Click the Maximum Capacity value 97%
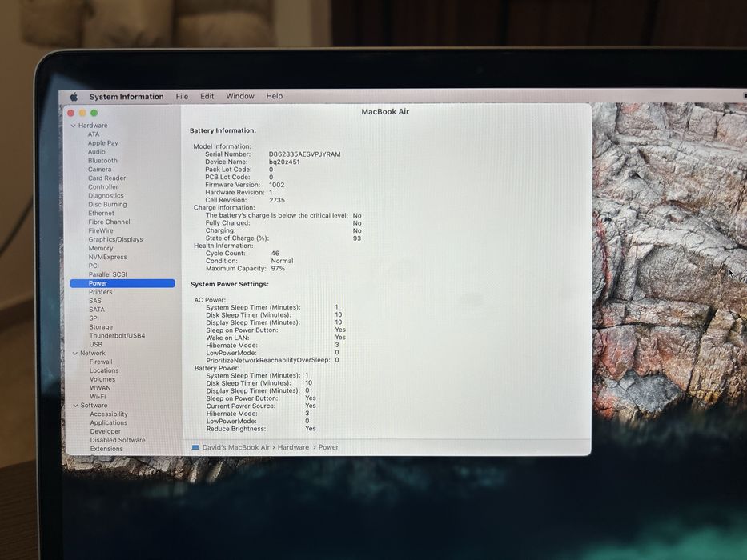The image size is (747, 560). click(x=278, y=269)
